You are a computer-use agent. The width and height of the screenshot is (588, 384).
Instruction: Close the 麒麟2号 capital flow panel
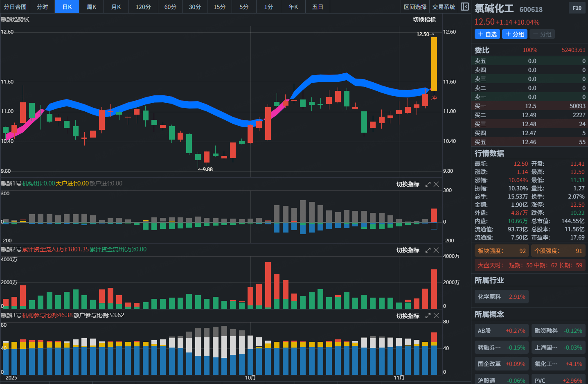click(x=436, y=250)
